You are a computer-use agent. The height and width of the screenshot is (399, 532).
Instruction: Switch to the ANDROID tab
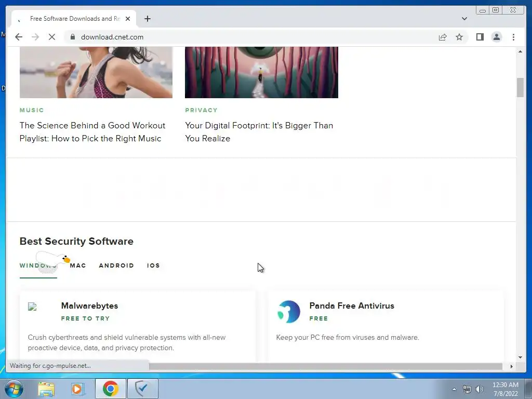pos(116,265)
